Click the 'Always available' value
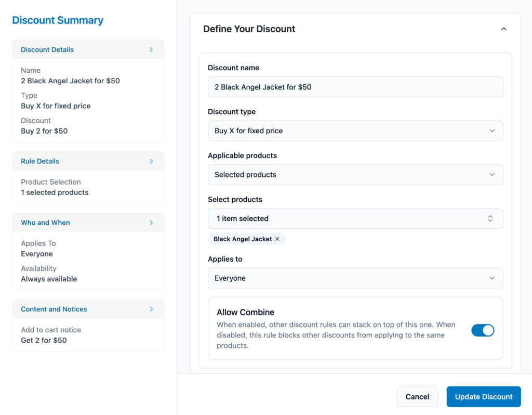Image resolution: width=532 pixels, height=415 pixels. click(49, 279)
